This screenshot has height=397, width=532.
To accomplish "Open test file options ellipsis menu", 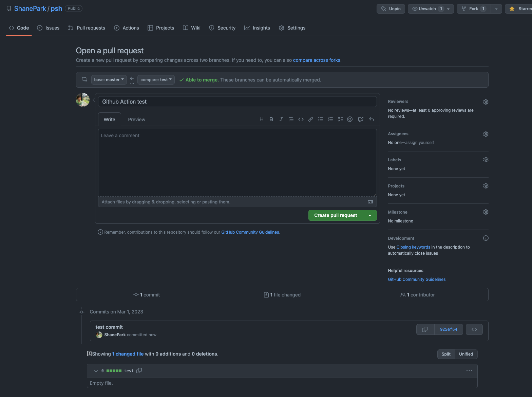I will tap(469, 371).
